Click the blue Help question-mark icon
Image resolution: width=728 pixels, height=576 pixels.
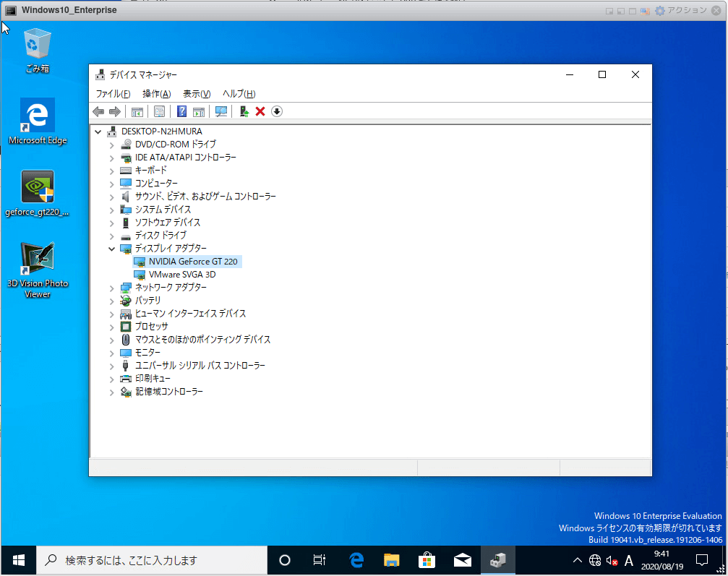[x=182, y=111]
